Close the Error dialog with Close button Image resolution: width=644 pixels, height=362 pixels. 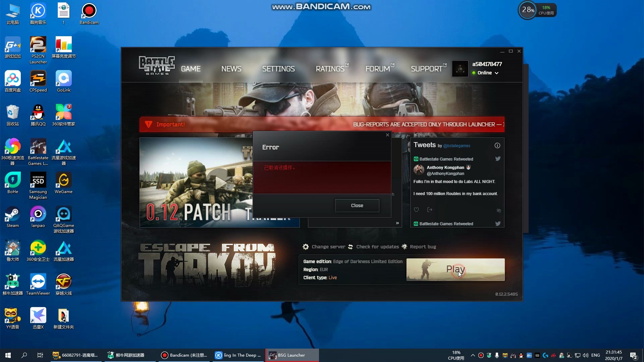pyautogui.click(x=357, y=205)
